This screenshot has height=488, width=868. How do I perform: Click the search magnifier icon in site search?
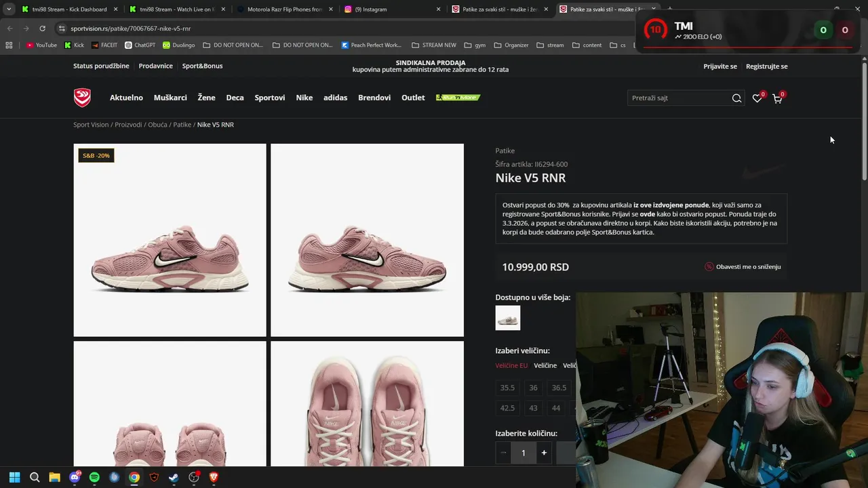pos(736,98)
